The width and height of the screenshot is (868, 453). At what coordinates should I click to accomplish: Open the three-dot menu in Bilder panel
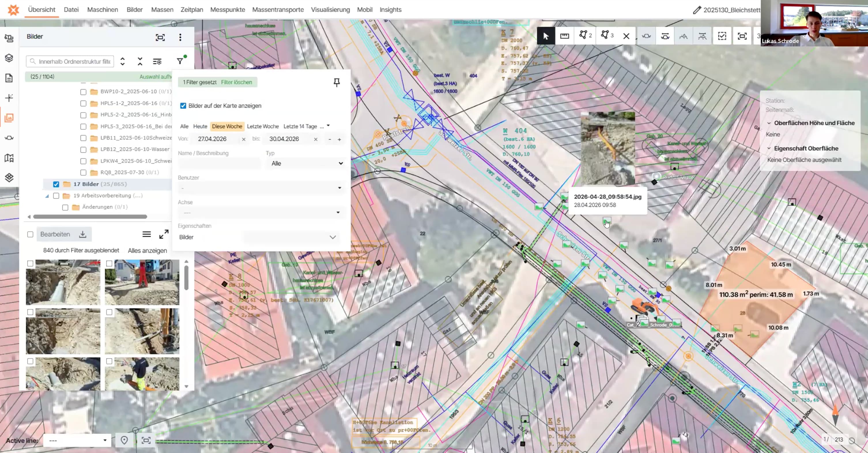tap(180, 37)
